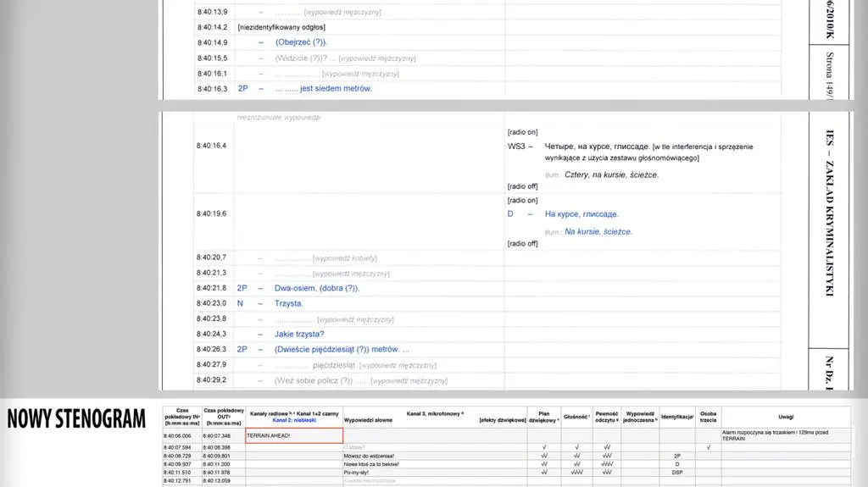Select the 'Jakie trzysta?' utterance
This screenshot has width=868, height=487.
tap(299, 335)
